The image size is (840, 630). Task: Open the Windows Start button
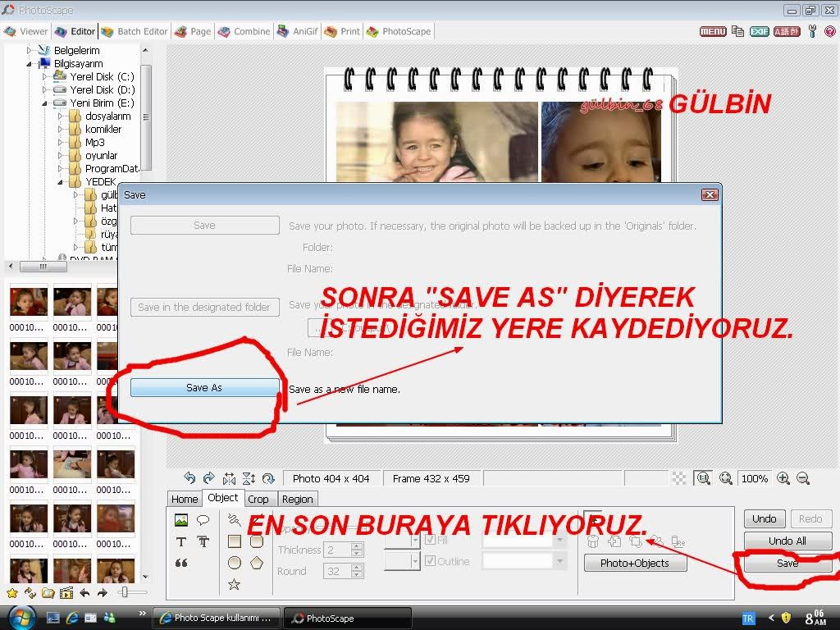click(21, 617)
